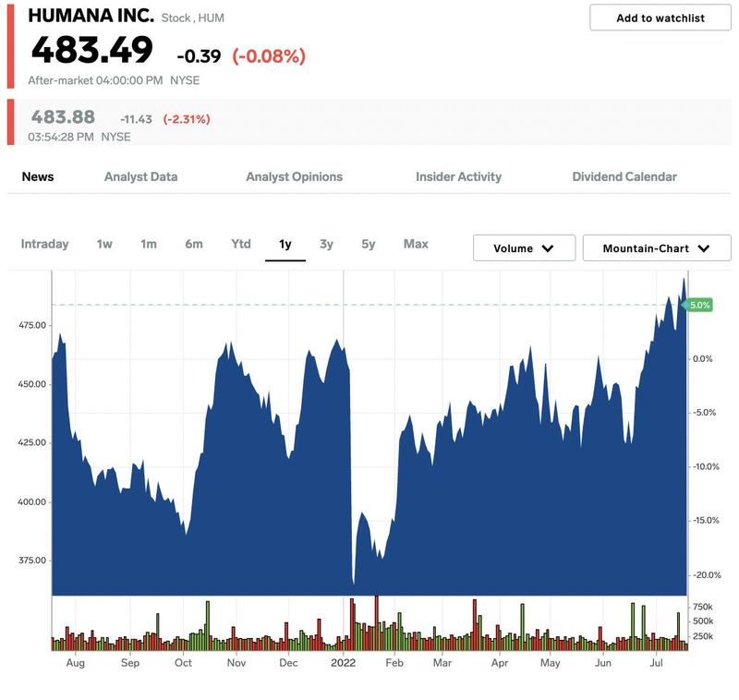Click the -11.43 change value

tap(136, 119)
